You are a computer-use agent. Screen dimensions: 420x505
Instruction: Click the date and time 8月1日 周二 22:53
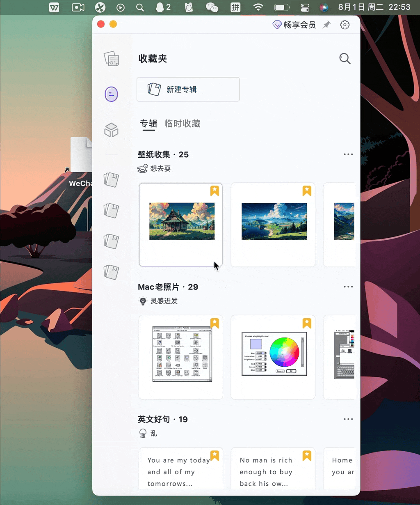(x=374, y=7)
